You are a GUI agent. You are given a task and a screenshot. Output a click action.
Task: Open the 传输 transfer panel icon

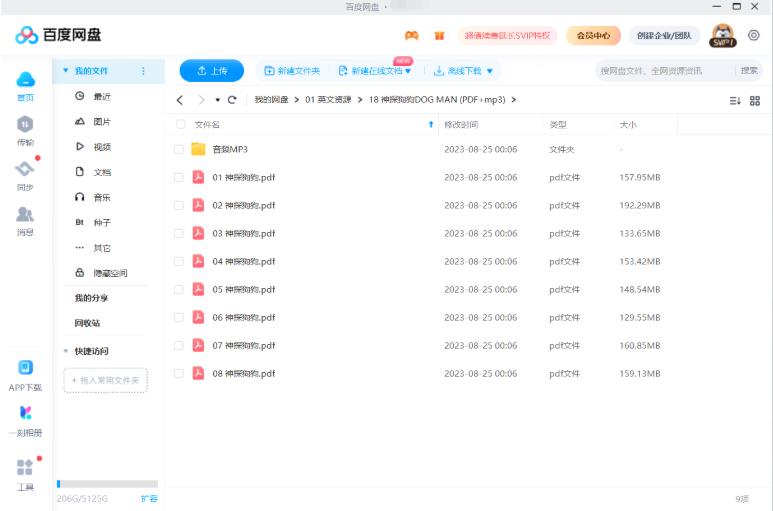(25, 125)
